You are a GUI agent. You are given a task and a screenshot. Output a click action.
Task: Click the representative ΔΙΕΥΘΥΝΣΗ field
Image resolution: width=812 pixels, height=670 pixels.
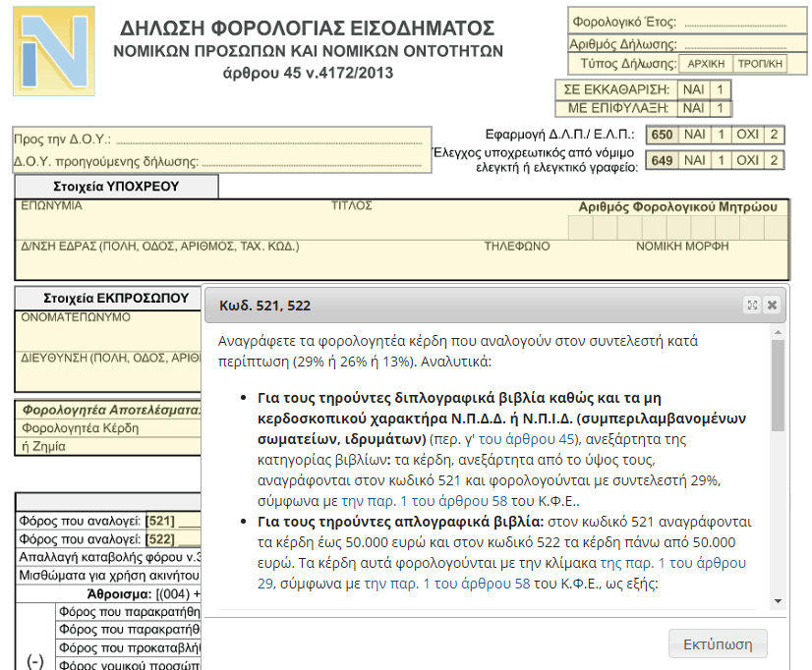[x=109, y=371]
